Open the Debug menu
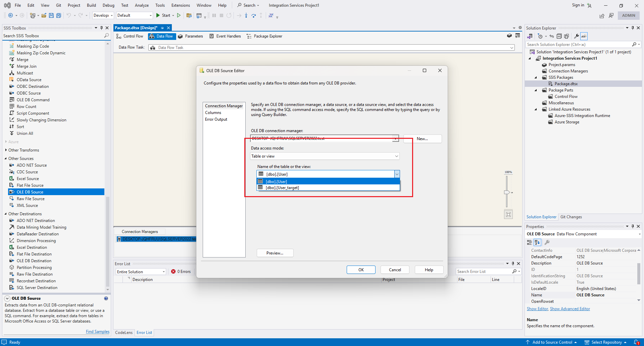Image resolution: width=644 pixels, height=346 pixels. click(x=108, y=5)
